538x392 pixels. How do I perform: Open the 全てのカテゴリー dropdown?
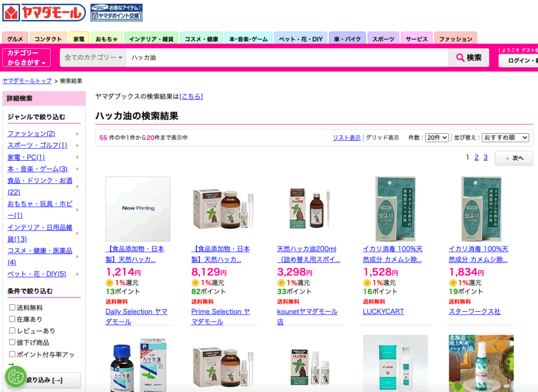[x=94, y=58]
